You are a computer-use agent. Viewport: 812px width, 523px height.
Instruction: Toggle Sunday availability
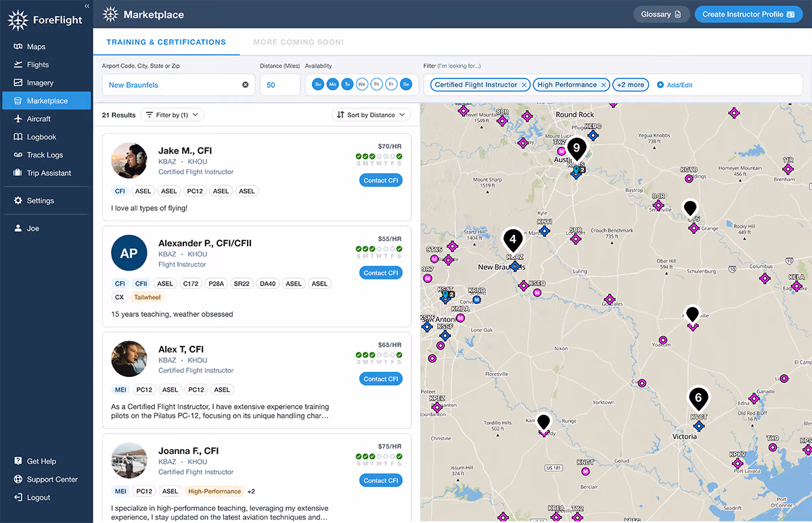coord(317,85)
